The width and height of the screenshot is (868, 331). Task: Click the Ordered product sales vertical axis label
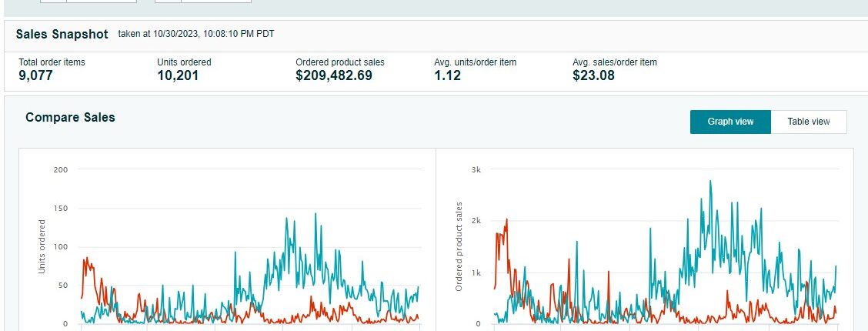pyautogui.click(x=459, y=247)
